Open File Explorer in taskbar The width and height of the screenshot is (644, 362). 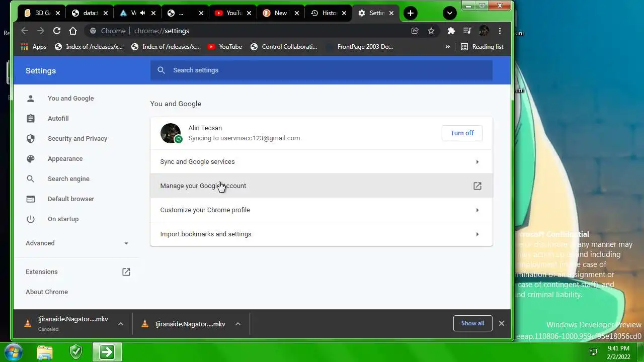45,352
